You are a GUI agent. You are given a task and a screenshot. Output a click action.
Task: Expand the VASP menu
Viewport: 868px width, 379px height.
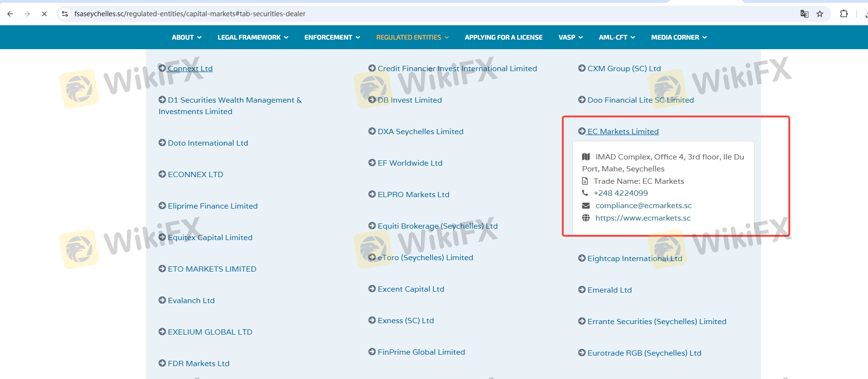(570, 37)
